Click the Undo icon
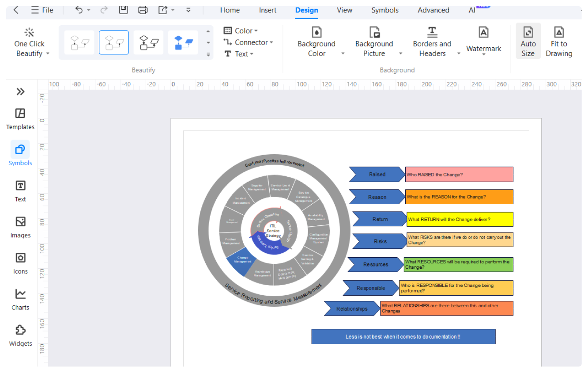This screenshot has height=373, width=588. tap(79, 10)
